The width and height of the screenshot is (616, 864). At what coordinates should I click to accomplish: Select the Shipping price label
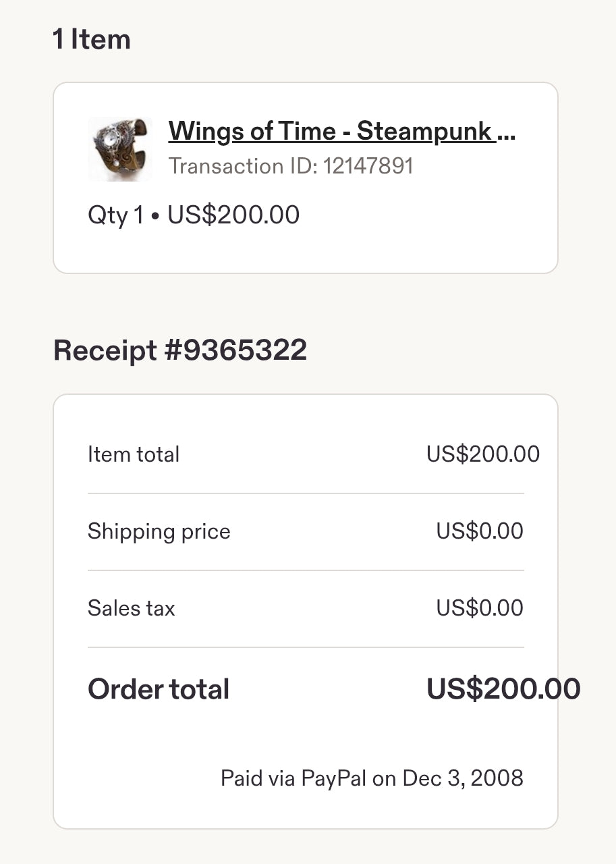(x=159, y=531)
